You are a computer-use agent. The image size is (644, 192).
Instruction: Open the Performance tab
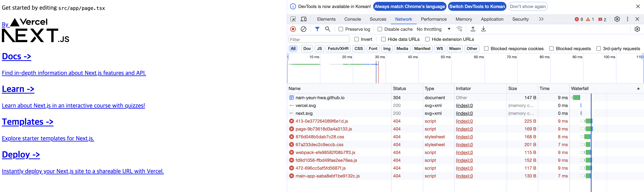tap(433, 19)
